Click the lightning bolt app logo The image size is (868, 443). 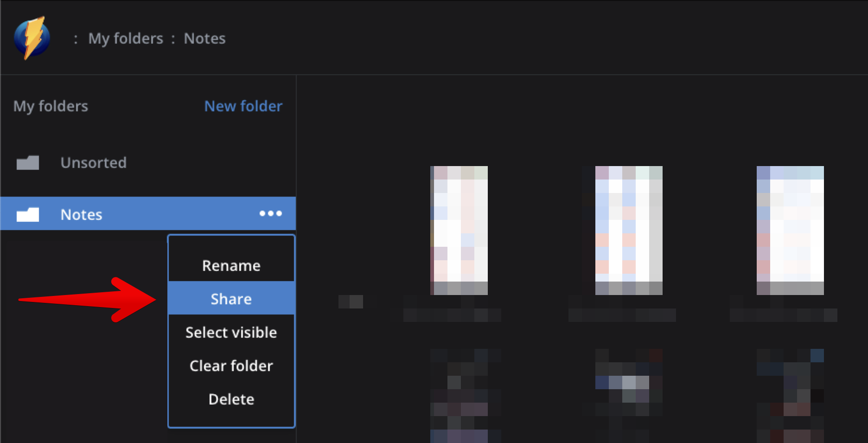tap(32, 38)
